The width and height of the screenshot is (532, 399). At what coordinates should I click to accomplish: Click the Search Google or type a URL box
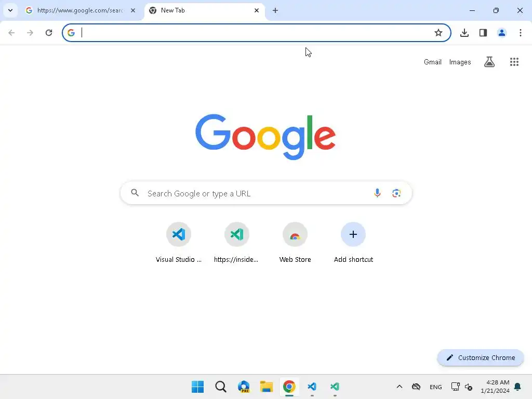266,193
